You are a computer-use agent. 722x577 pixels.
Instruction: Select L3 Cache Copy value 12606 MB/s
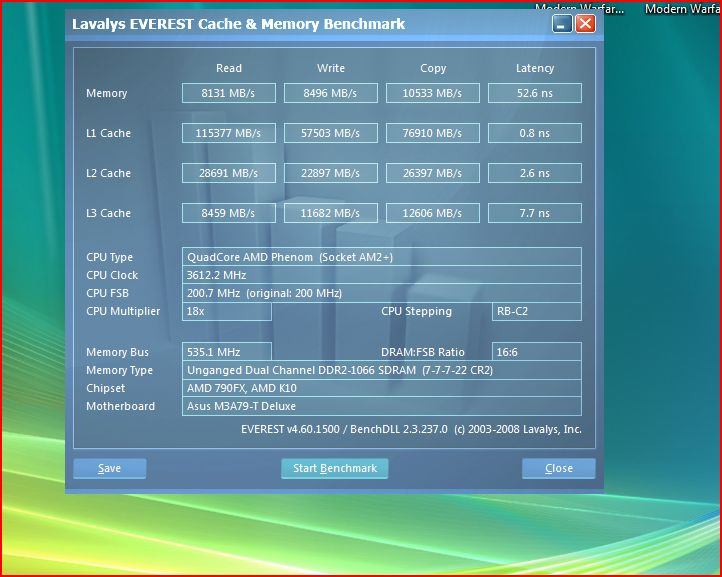[433, 213]
